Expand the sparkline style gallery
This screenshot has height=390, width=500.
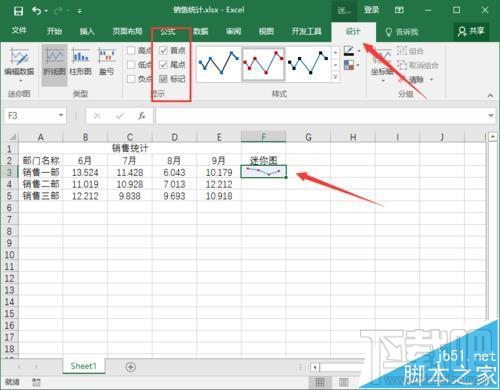(x=335, y=77)
